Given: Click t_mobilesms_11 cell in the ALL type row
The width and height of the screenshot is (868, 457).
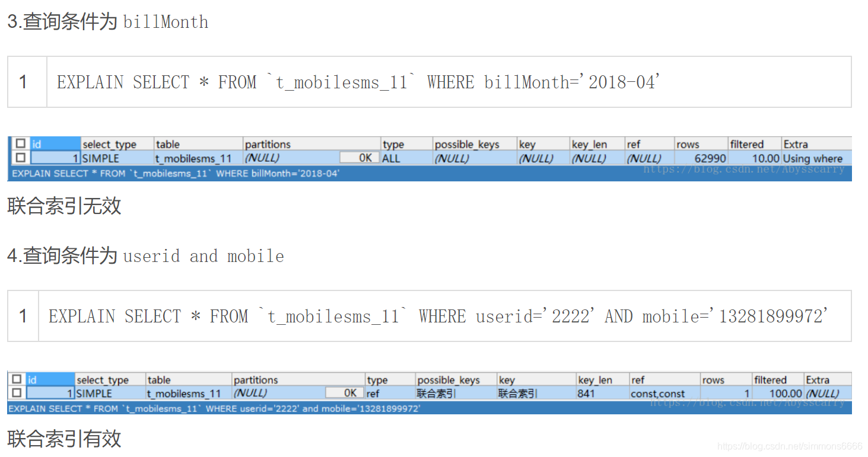Looking at the screenshot, I should point(198,158).
